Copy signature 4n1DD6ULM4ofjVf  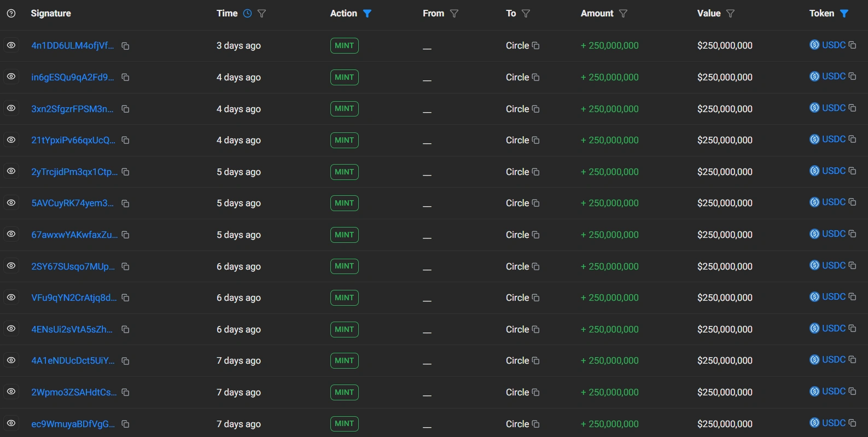click(125, 46)
